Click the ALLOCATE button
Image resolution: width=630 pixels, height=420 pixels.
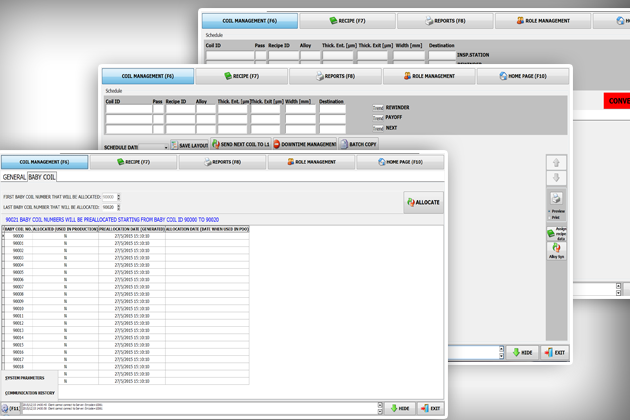click(x=423, y=202)
